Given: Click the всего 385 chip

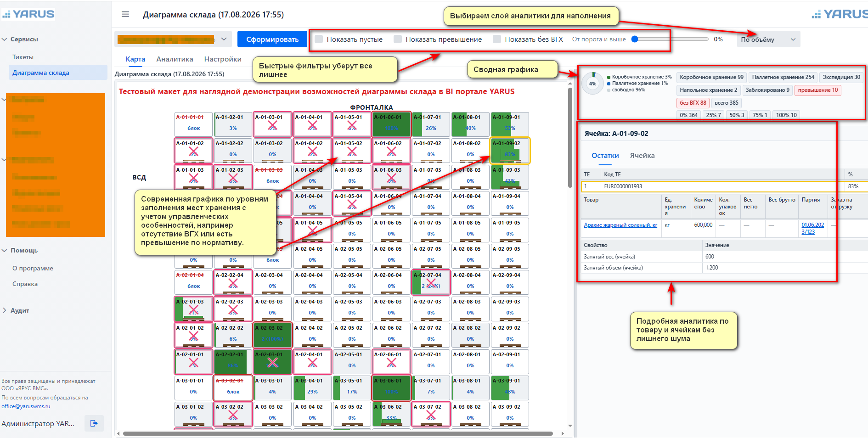Looking at the screenshot, I should [x=727, y=103].
